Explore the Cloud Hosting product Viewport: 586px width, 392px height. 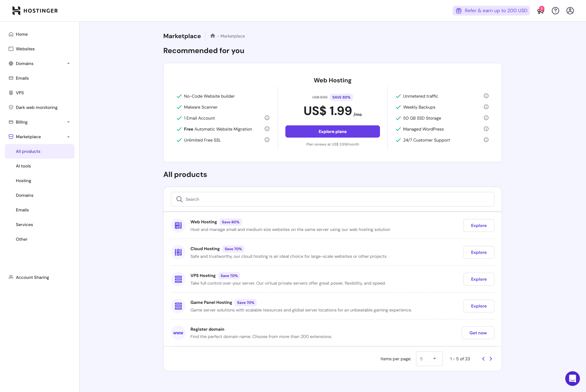[479, 252]
